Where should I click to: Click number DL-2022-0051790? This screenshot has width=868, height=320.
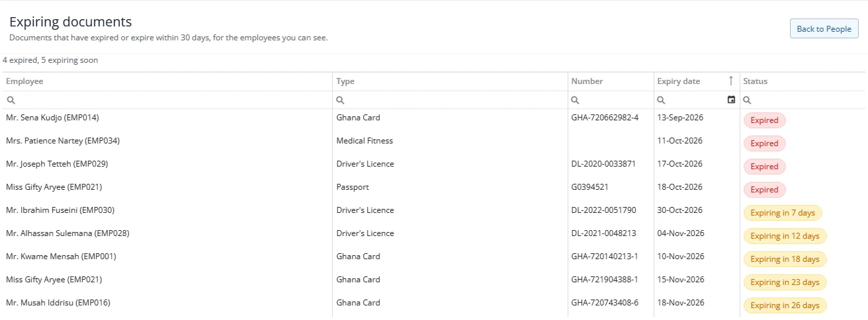click(603, 210)
